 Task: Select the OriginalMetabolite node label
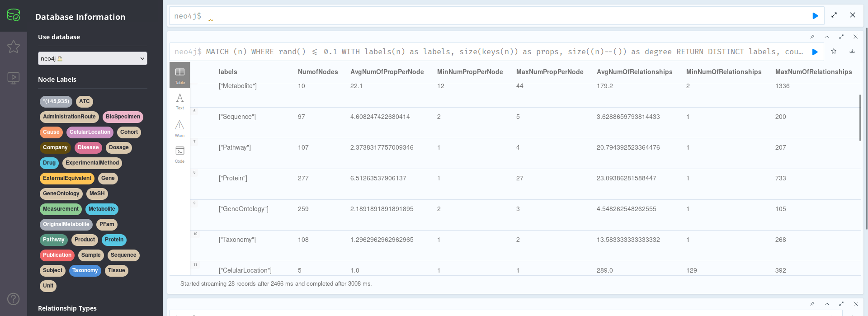(x=66, y=225)
